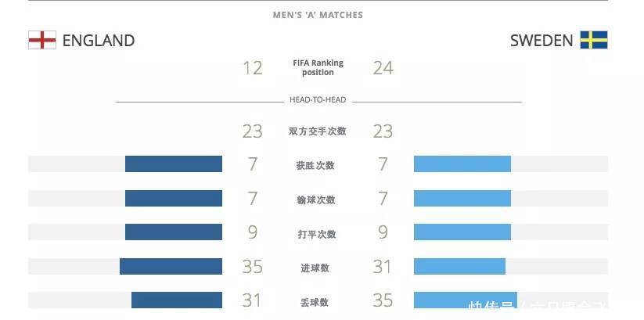
Task: Click England's dark blue 获胜次数 bar
Action: pyautogui.click(x=174, y=164)
